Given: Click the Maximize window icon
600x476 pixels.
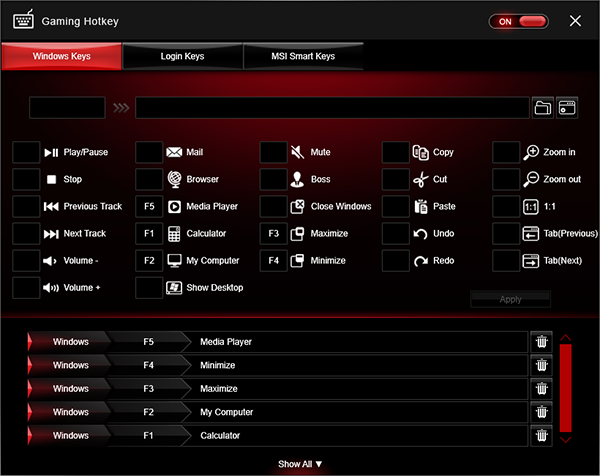Looking at the screenshot, I should coord(297,234).
